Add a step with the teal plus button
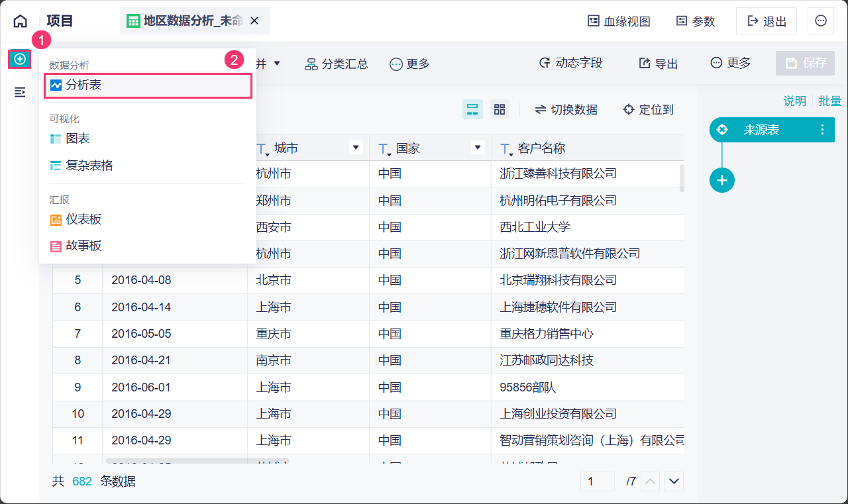Image resolution: width=848 pixels, height=504 pixels. tap(722, 180)
